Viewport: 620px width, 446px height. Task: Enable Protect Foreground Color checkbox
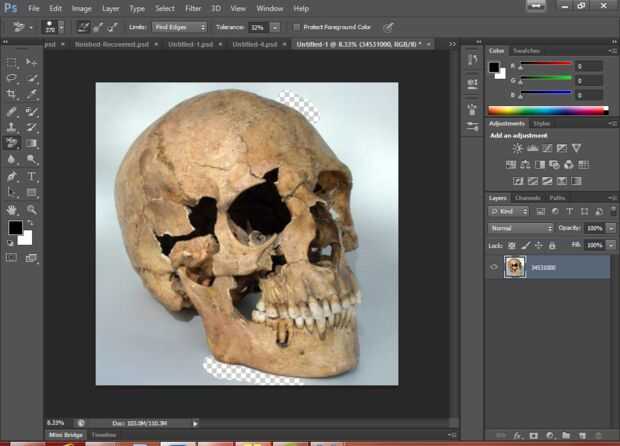(x=296, y=27)
